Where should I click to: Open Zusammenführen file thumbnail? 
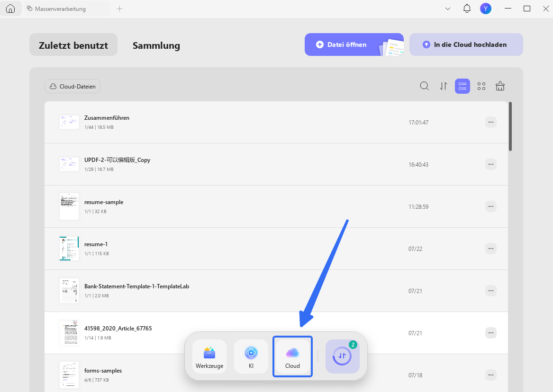tap(69, 122)
